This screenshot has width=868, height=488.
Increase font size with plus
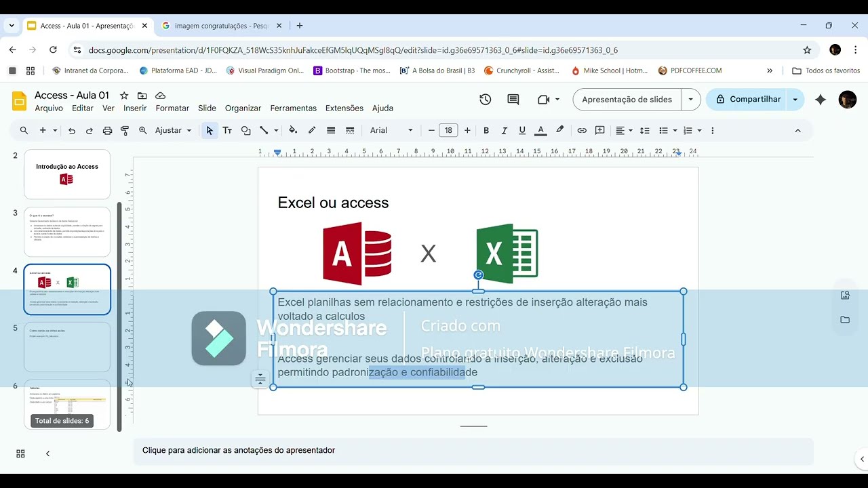point(467,130)
